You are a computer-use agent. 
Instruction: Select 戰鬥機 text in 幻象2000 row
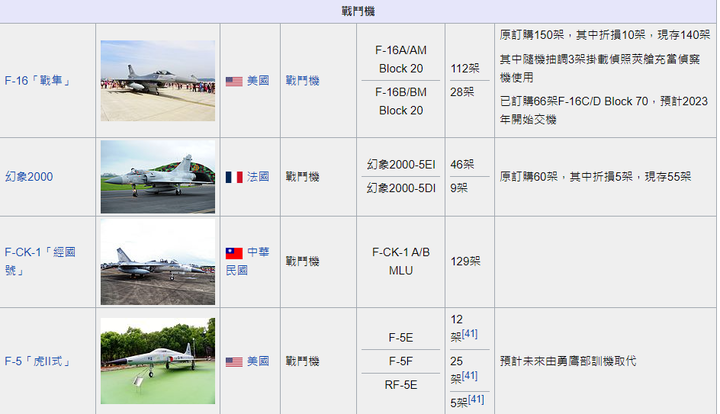tap(303, 177)
